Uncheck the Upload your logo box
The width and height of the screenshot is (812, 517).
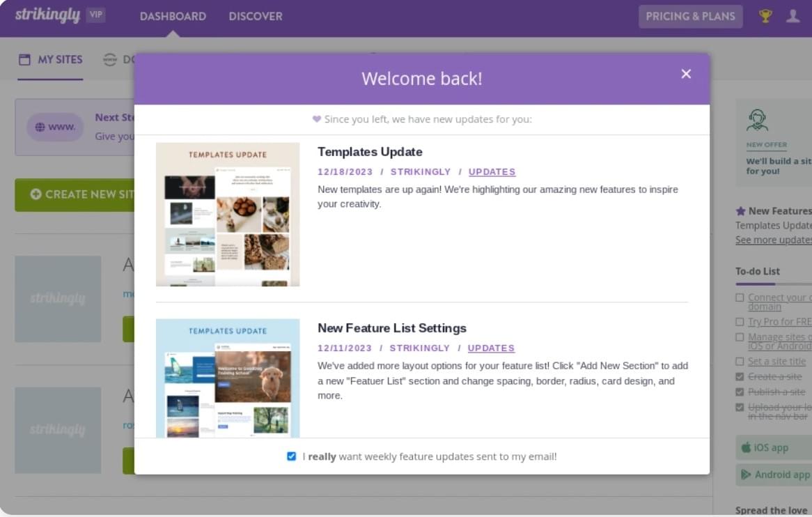740,407
